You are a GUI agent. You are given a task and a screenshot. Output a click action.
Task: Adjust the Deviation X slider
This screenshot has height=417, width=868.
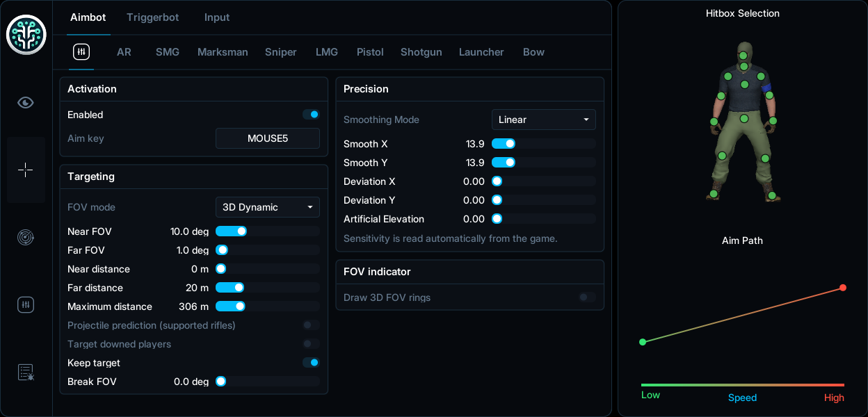[544, 181]
